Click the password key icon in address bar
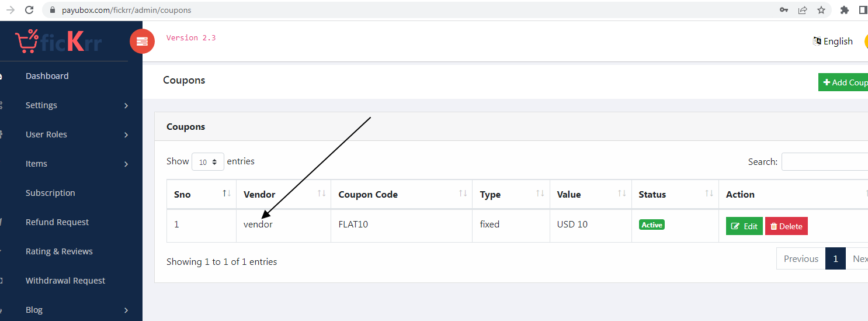868x321 pixels. (x=784, y=10)
